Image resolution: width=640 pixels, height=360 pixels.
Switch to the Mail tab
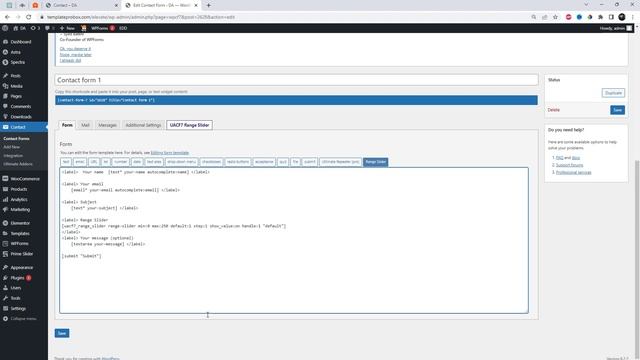85,125
